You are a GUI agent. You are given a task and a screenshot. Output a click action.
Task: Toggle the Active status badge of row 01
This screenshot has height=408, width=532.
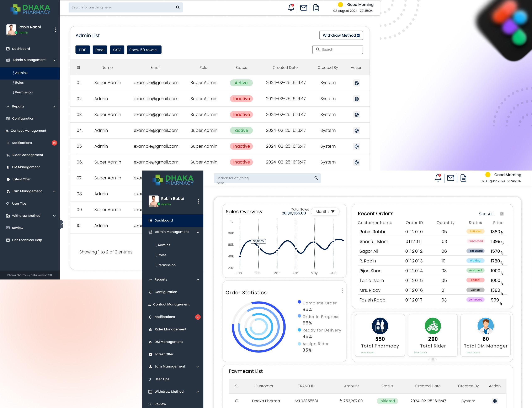241,83
